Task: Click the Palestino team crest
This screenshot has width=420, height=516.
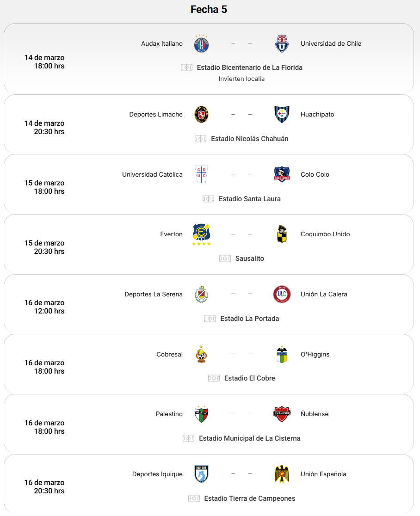Action: coord(202,414)
